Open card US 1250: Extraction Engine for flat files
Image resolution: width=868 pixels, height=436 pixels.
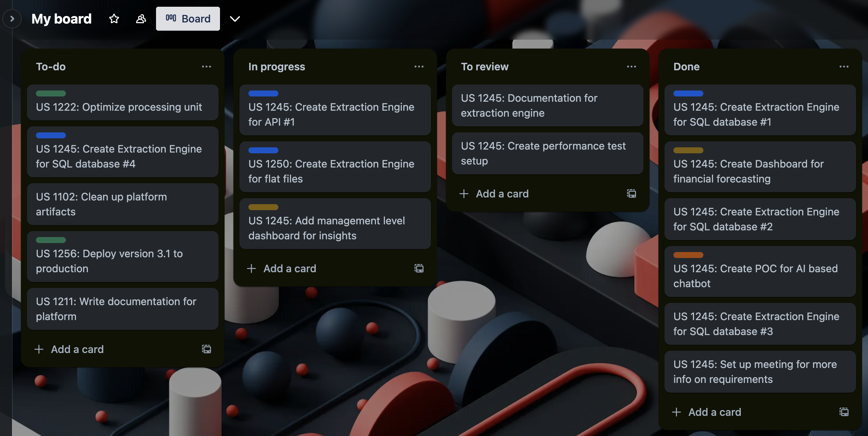point(335,167)
